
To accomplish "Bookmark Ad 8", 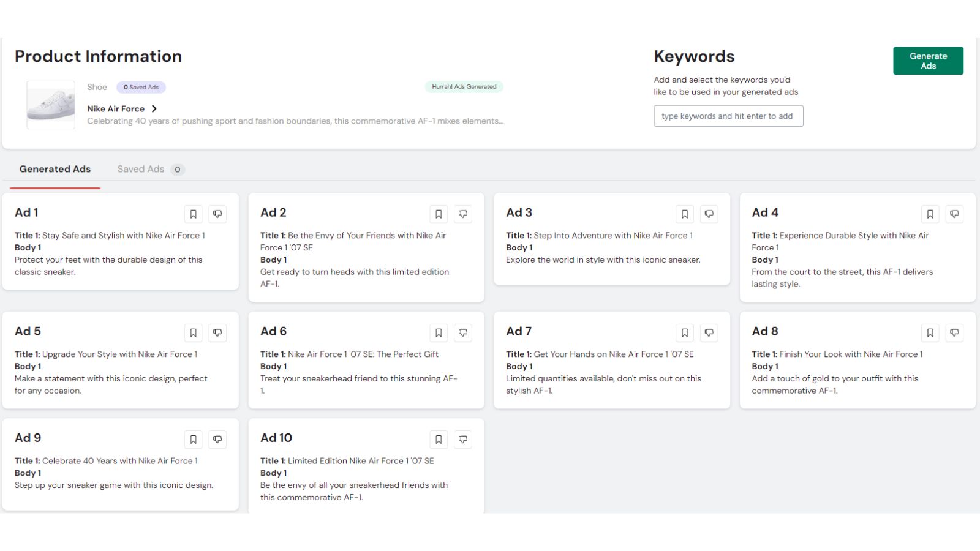I will (x=930, y=332).
